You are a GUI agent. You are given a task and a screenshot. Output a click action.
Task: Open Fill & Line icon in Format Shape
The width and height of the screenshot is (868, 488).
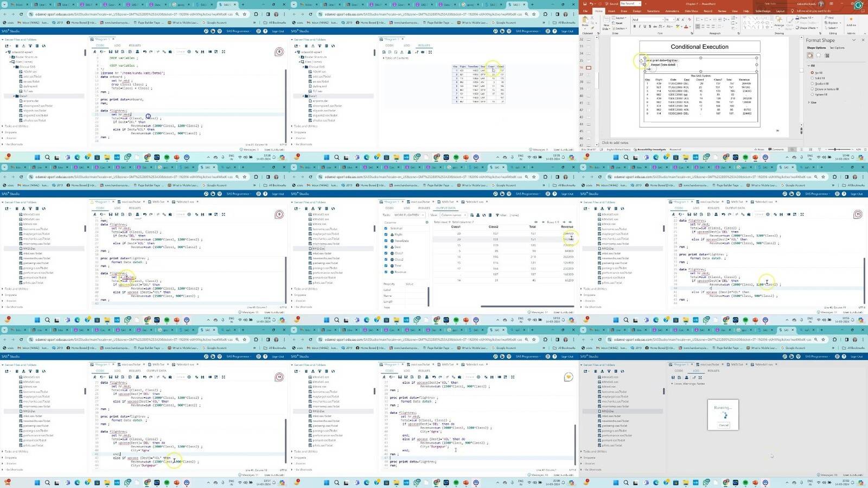[x=810, y=55]
